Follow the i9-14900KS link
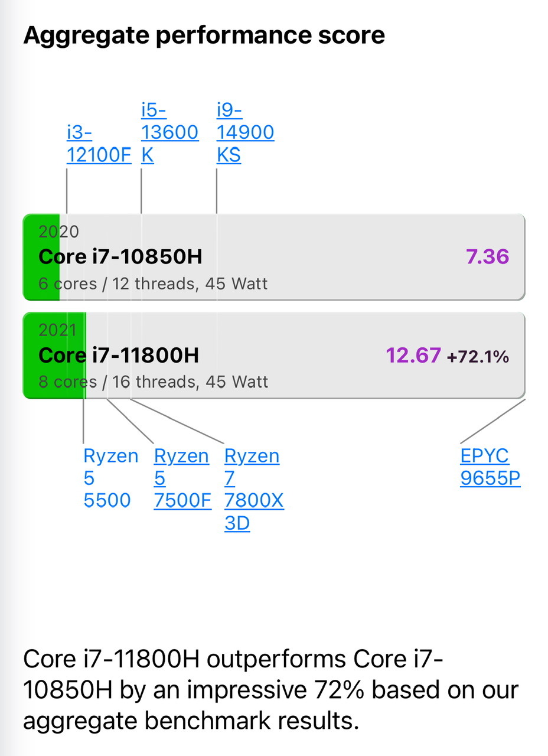 pos(245,132)
